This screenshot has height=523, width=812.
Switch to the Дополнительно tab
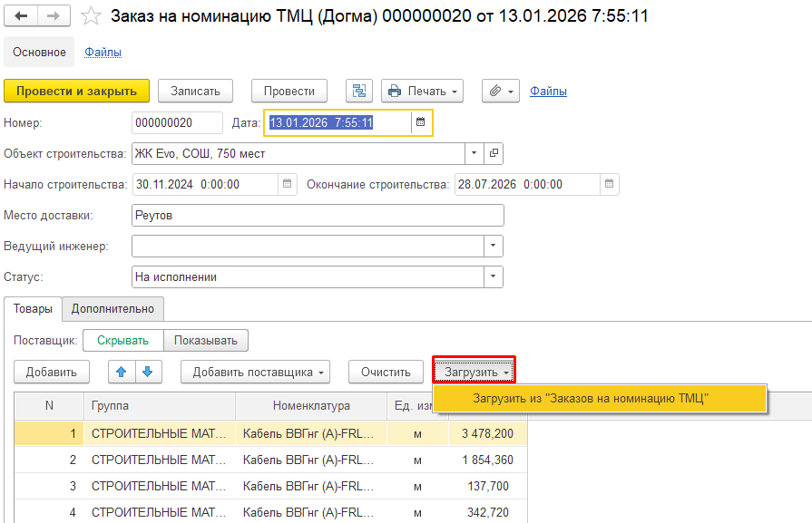(x=113, y=308)
